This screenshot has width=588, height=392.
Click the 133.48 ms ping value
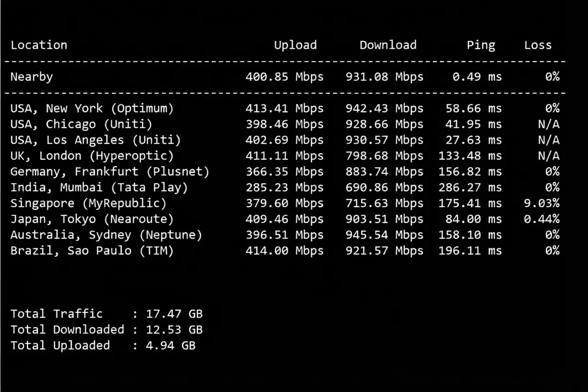click(x=470, y=156)
